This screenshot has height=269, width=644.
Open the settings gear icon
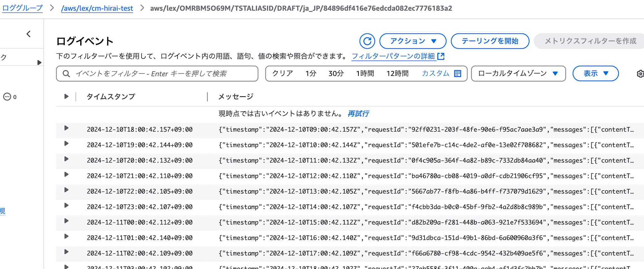point(640,74)
